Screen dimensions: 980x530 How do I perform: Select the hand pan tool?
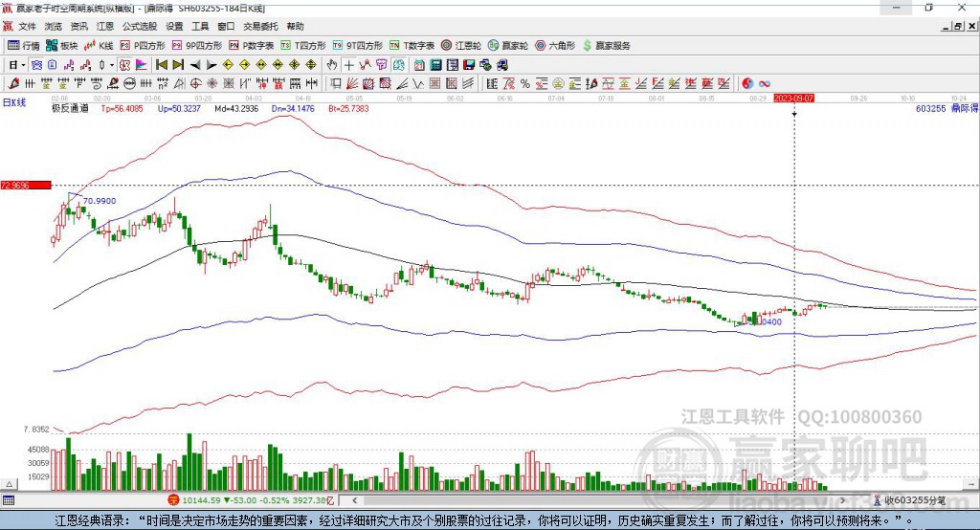332,65
